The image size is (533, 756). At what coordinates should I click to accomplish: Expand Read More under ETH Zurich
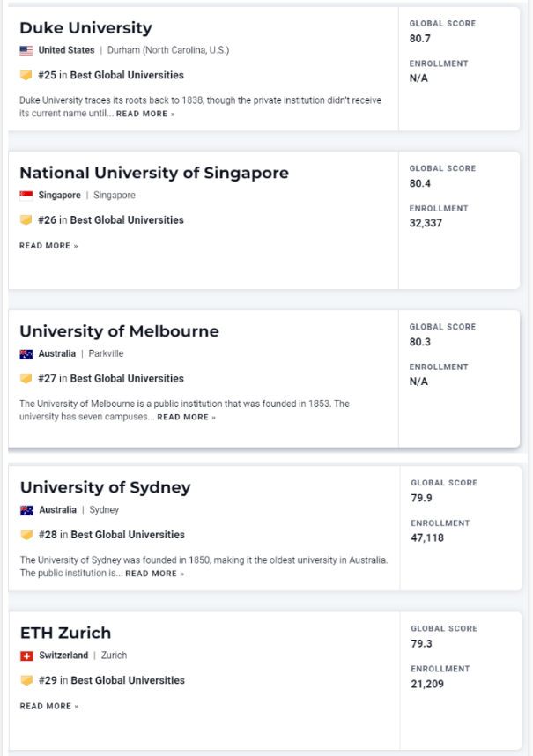(48, 707)
